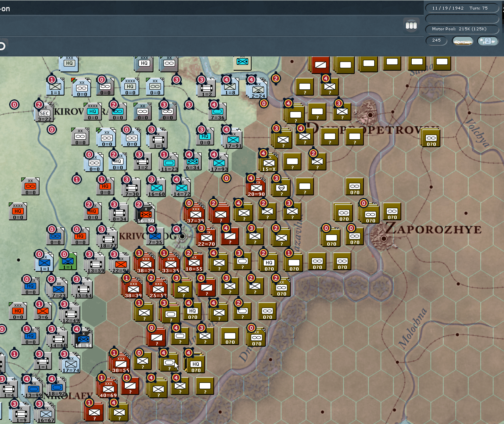Select the cyan armor unit labeled 11=23
504x424 pixels.
coord(169,163)
